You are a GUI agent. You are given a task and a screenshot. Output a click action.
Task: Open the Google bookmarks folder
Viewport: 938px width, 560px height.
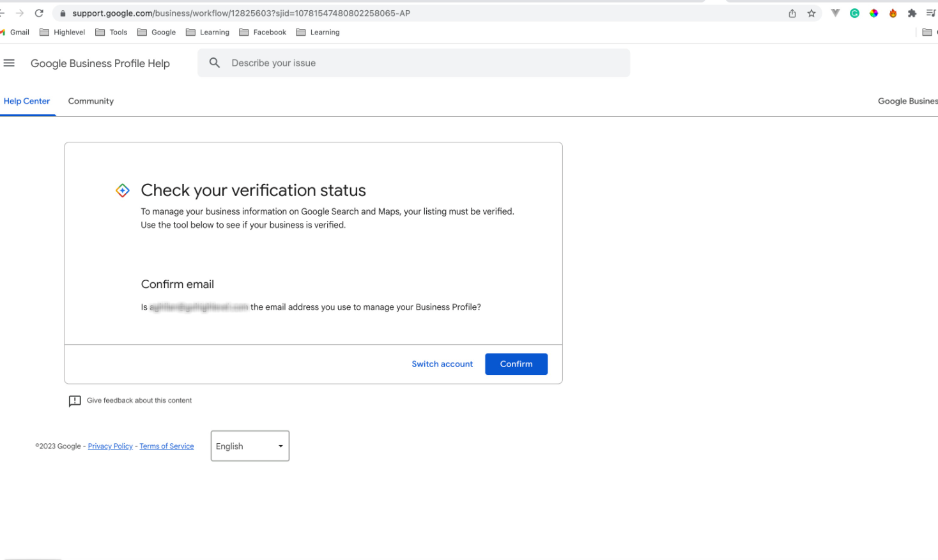(x=157, y=32)
